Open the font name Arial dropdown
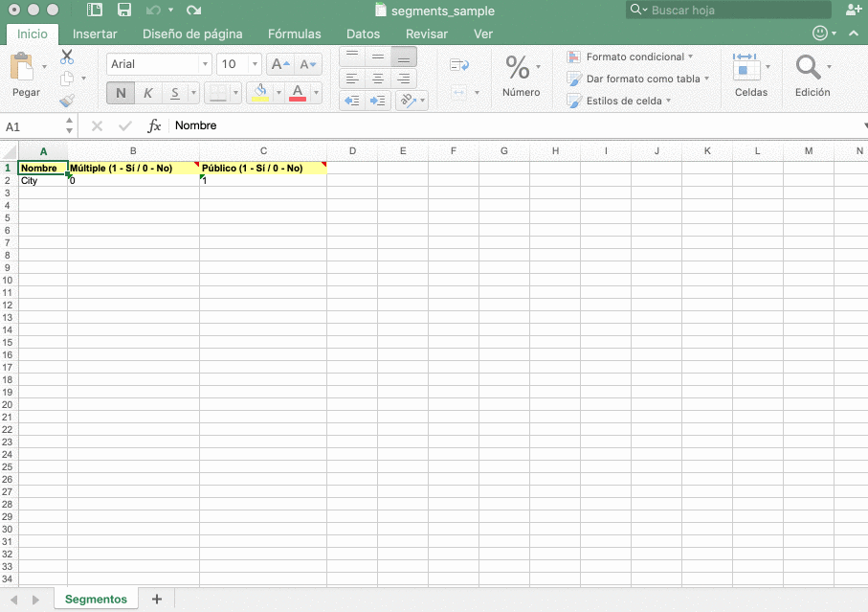868x612 pixels. click(x=205, y=64)
